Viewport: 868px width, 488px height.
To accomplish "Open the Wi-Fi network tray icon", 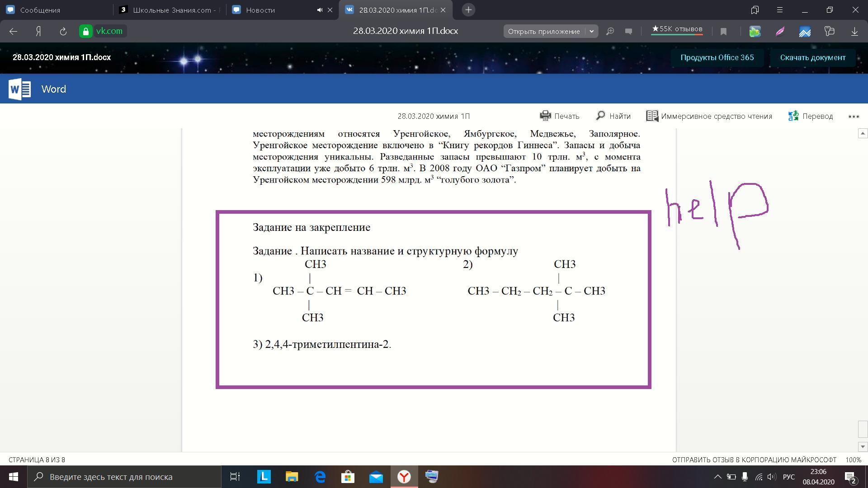I will [x=759, y=477].
